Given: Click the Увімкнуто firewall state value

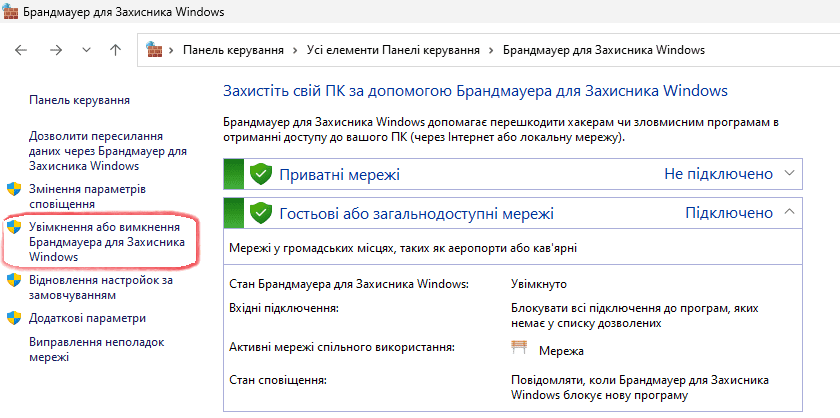Looking at the screenshot, I should (x=539, y=284).
